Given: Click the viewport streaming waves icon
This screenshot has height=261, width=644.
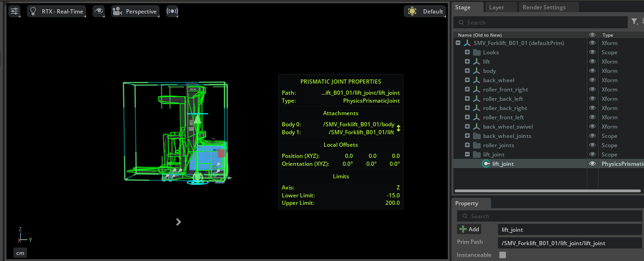Looking at the screenshot, I should tap(172, 11).
